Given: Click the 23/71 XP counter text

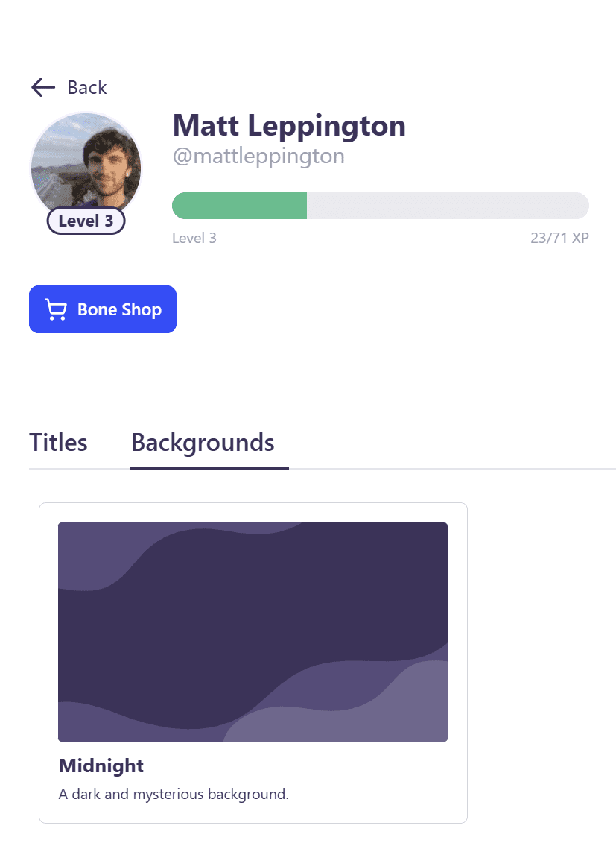Looking at the screenshot, I should [x=559, y=239].
